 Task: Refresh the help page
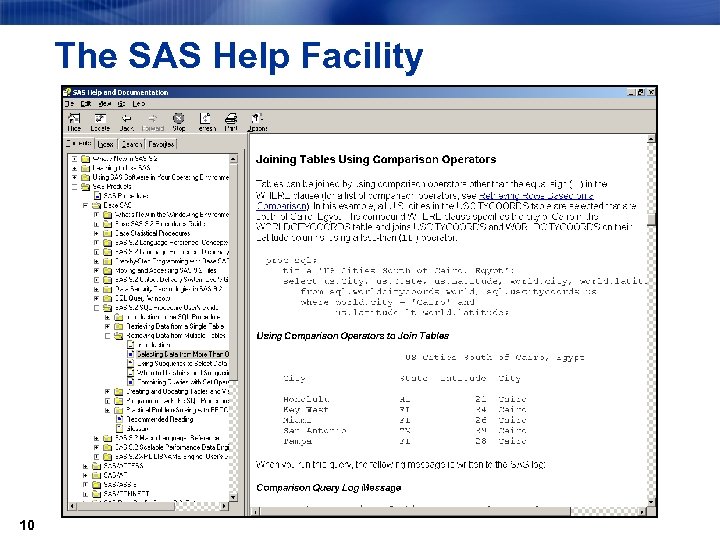pos(205,118)
